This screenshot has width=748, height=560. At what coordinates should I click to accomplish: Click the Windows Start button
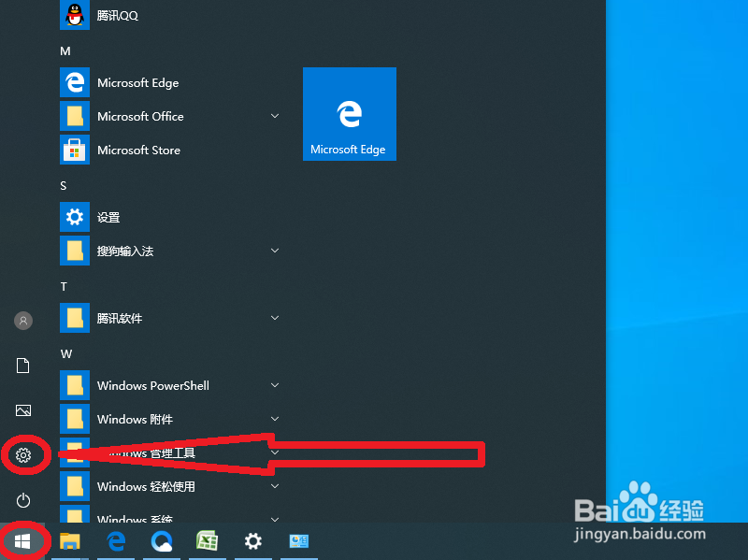point(22,541)
